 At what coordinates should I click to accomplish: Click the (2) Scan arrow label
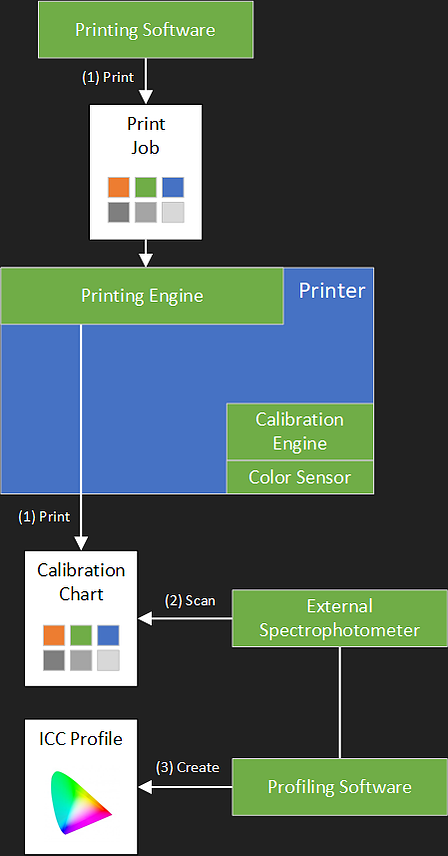point(190,601)
